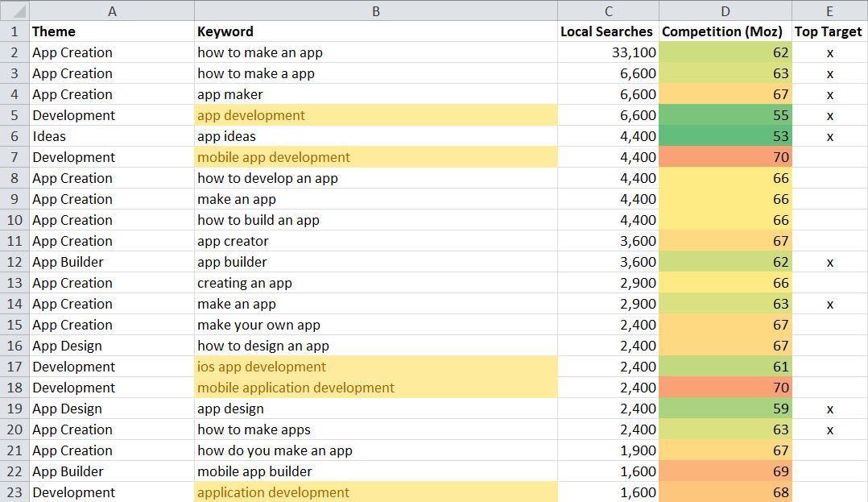Click the 'Top Target' header cell
This screenshot has width=868, height=502.
click(830, 31)
